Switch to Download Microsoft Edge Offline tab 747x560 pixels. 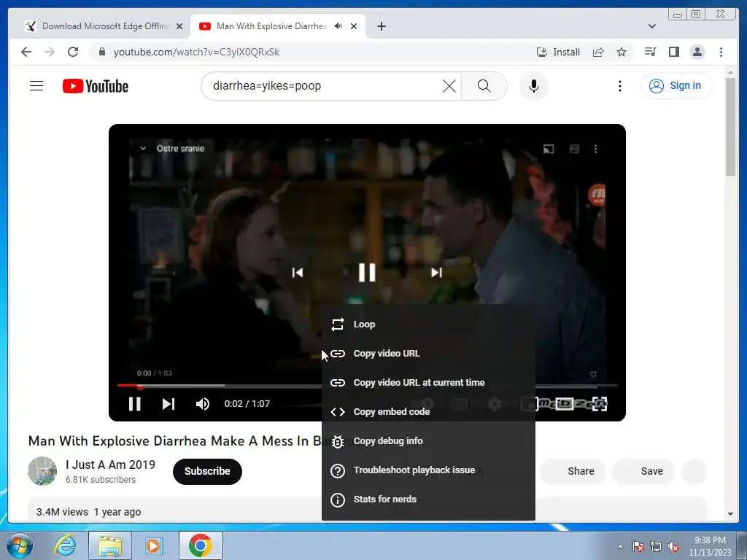pos(105,26)
